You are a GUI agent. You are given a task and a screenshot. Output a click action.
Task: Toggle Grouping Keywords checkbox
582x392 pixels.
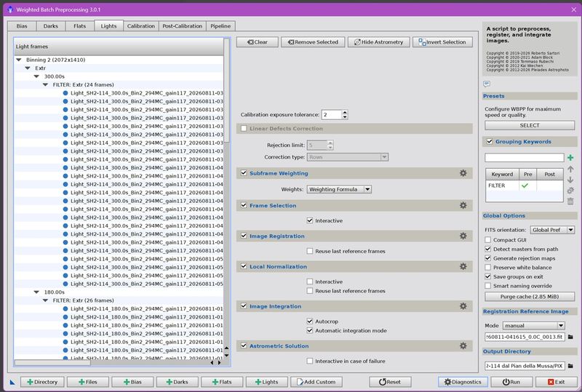point(490,141)
